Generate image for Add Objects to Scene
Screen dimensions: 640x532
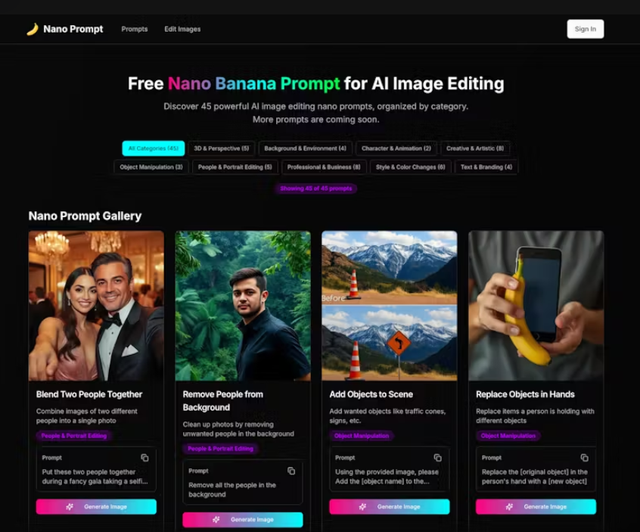(389, 507)
